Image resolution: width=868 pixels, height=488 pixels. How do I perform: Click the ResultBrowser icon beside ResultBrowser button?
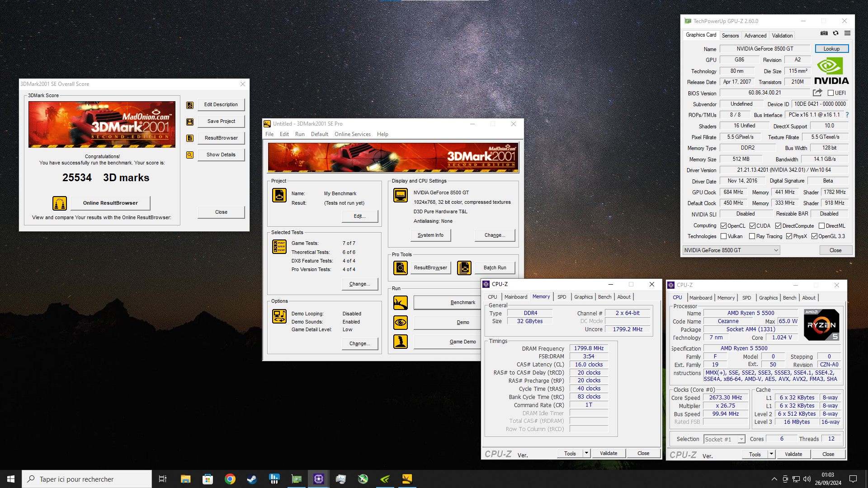coord(190,138)
